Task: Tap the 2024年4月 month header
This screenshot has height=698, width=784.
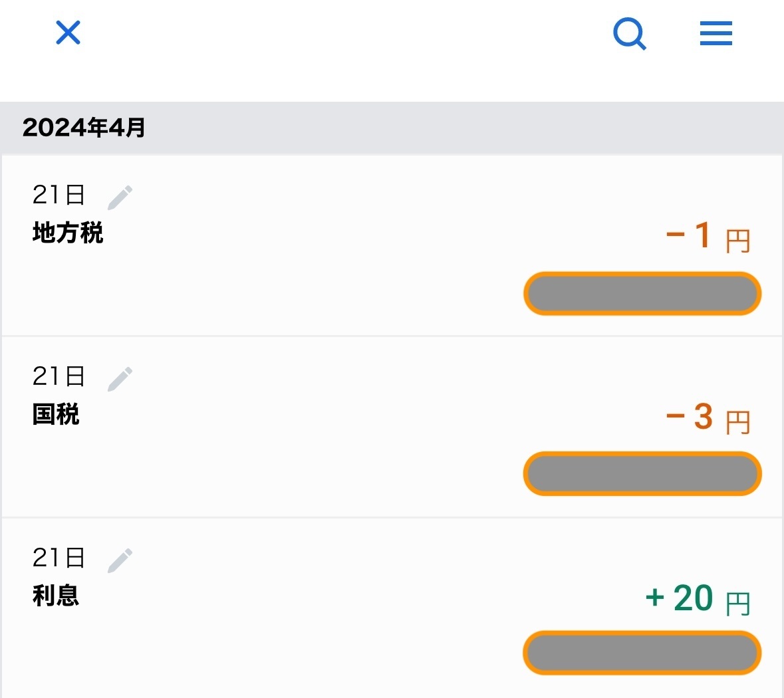Action: [84, 128]
